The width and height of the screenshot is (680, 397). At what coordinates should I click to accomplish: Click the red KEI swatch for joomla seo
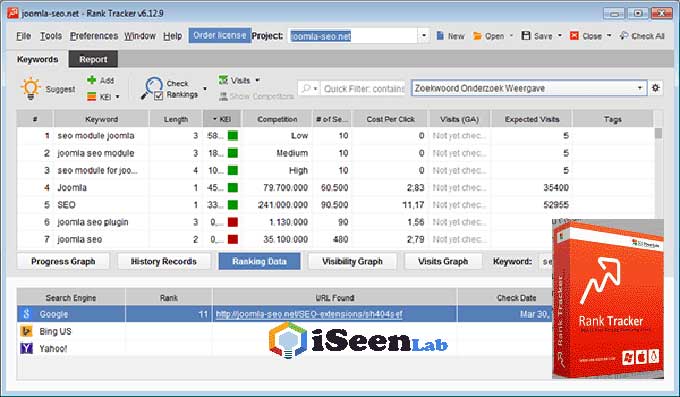[233, 239]
